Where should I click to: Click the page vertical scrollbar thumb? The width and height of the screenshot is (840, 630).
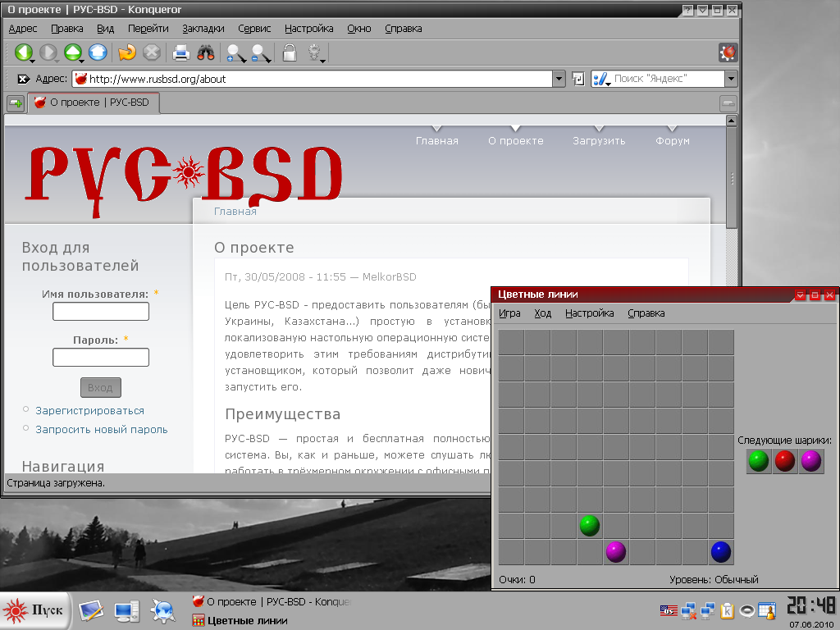[x=732, y=178]
